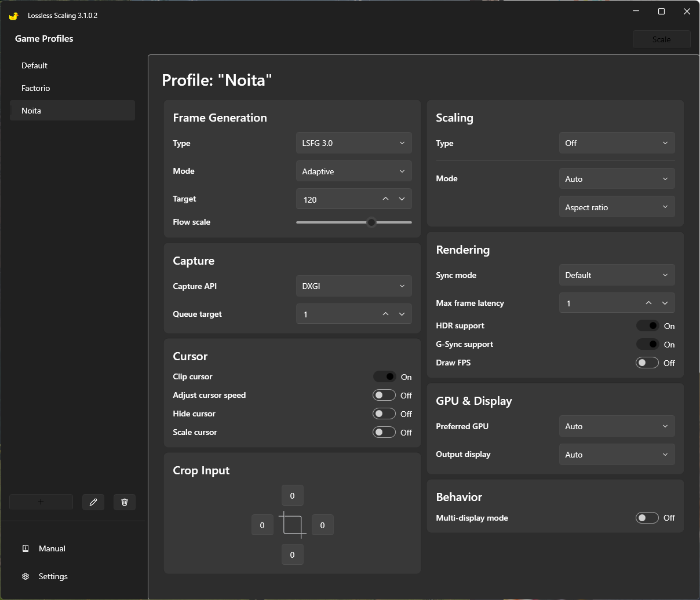700x600 pixels.
Task: Disable the HDR support switch
Action: coord(647,325)
